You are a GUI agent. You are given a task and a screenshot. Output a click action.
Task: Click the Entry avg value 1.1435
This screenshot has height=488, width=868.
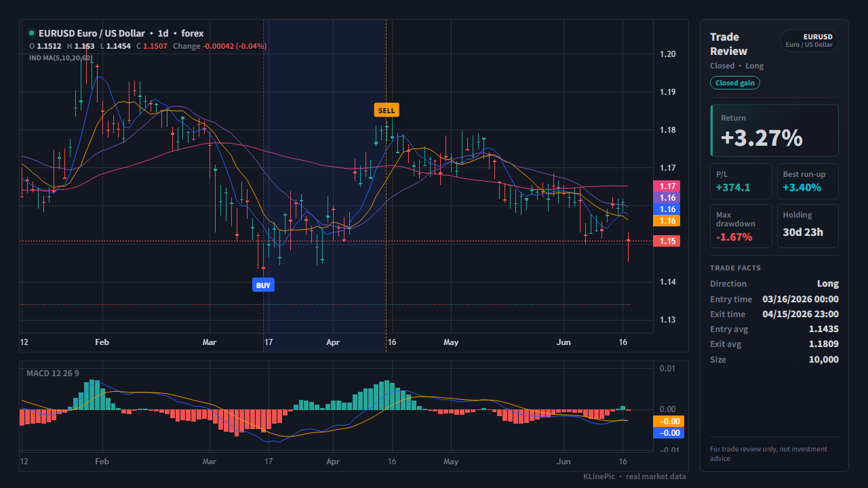[x=823, y=329]
